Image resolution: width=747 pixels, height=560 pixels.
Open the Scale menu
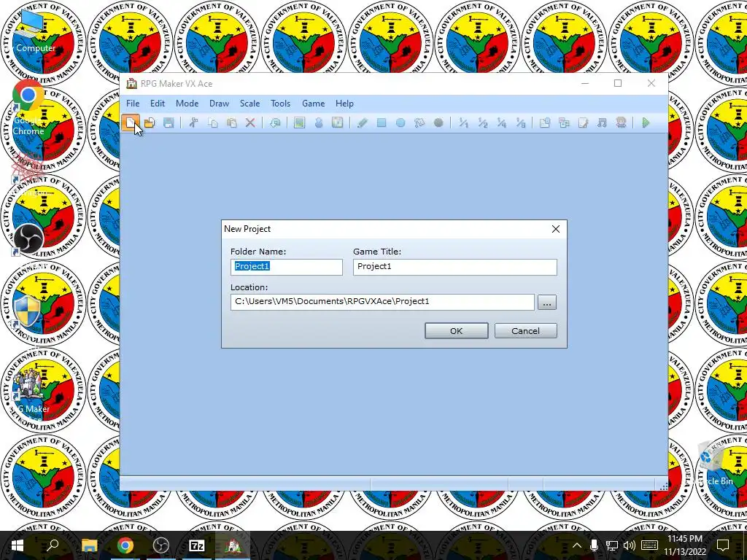(249, 104)
